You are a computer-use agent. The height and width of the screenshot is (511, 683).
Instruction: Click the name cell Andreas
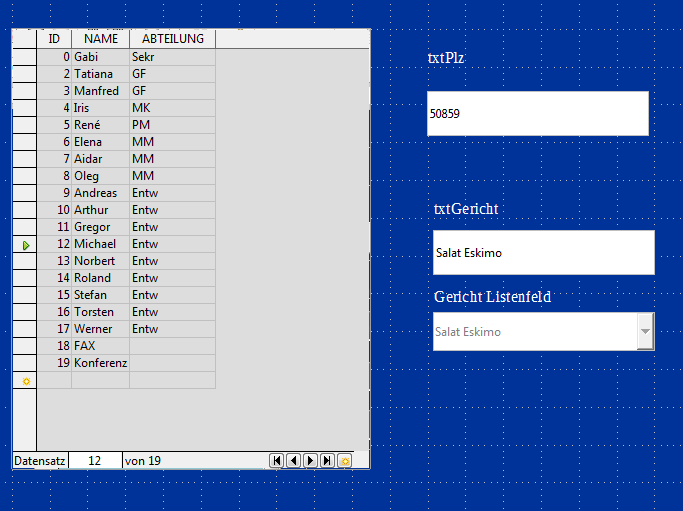click(100, 193)
